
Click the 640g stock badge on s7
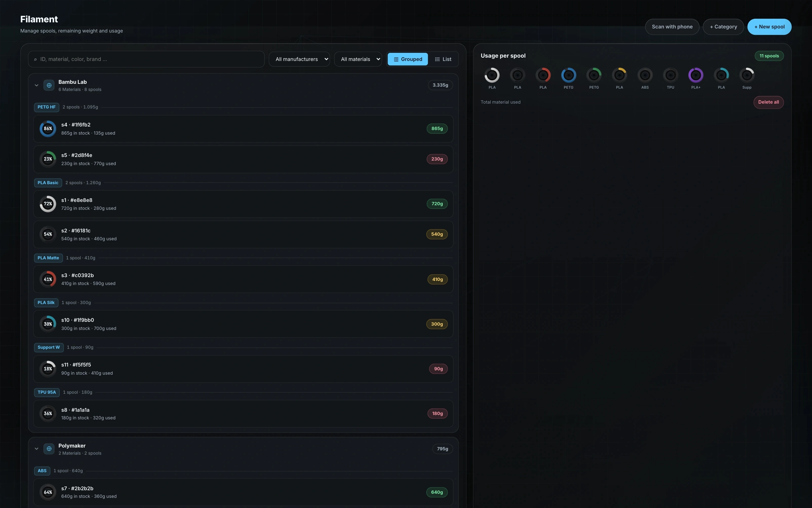(x=437, y=492)
